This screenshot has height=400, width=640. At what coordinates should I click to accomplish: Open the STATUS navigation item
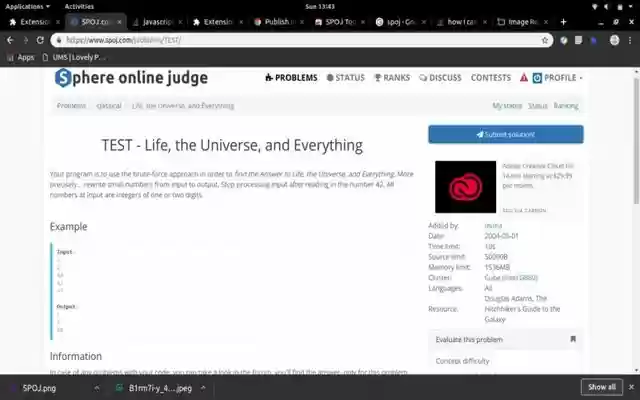click(x=346, y=78)
